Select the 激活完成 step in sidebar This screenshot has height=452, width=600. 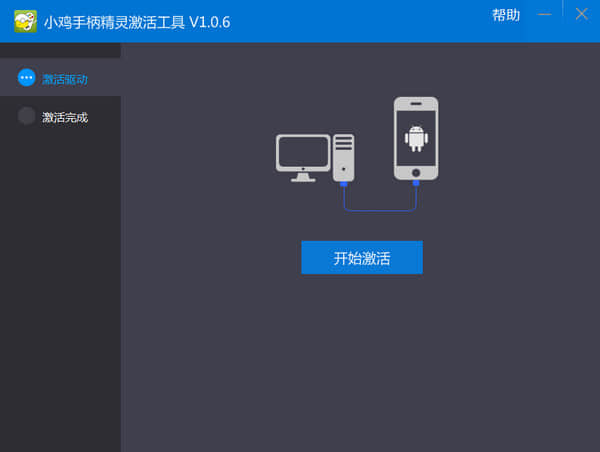click(x=60, y=116)
